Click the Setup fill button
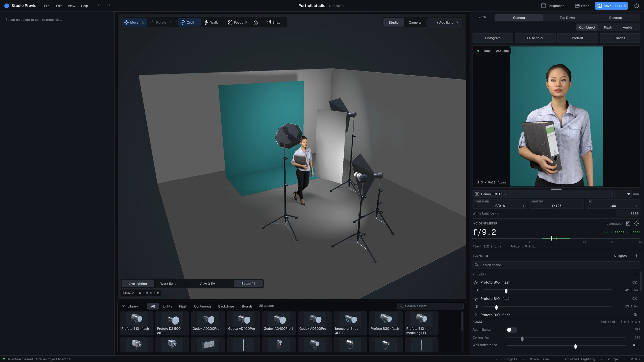Screen dimensions: 644x362 click(x=248, y=284)
